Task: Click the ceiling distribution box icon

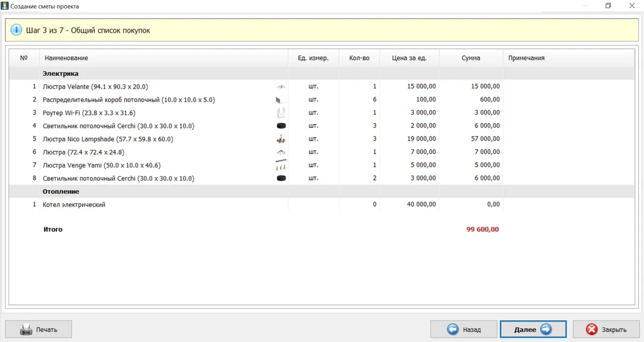Action: 281,100
